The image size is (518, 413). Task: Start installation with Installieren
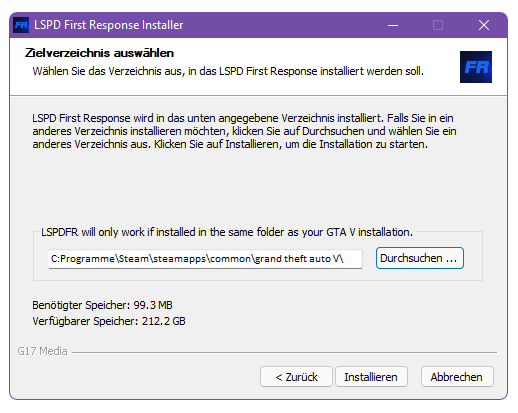point(371,377)
